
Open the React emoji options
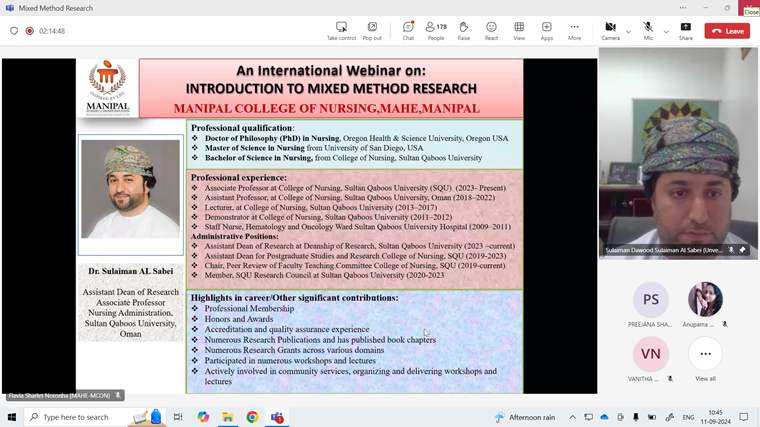pyautogui.click(x=491, y=31)
